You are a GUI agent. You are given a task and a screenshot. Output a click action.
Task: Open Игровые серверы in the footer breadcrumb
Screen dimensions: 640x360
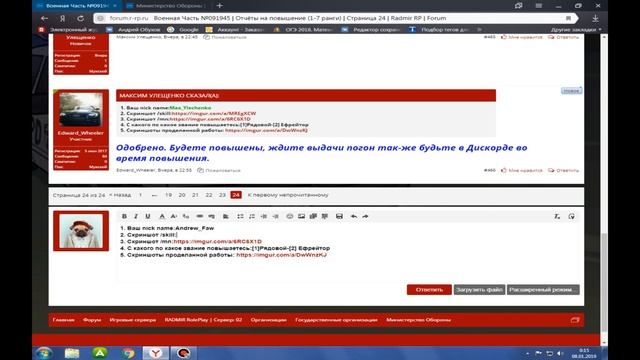click(133, 320)
